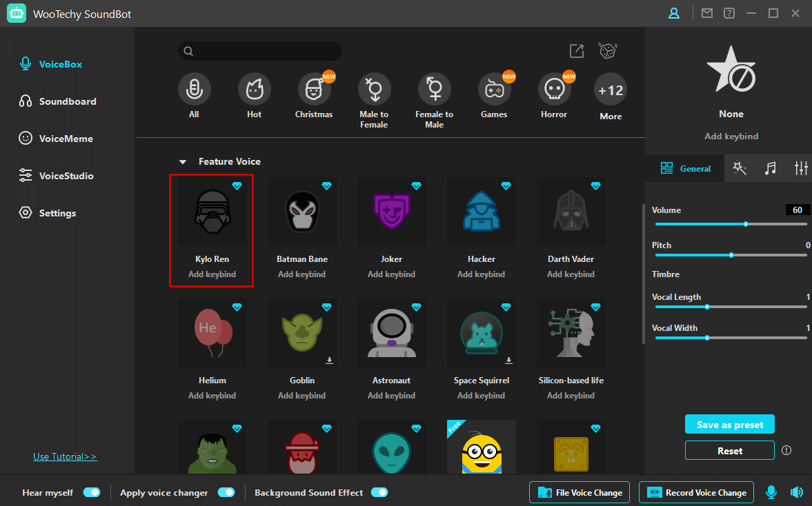This screenshot has width=812, height=506.
Task: Expand the +12 More categories button
Action: [x=611, y=90]
